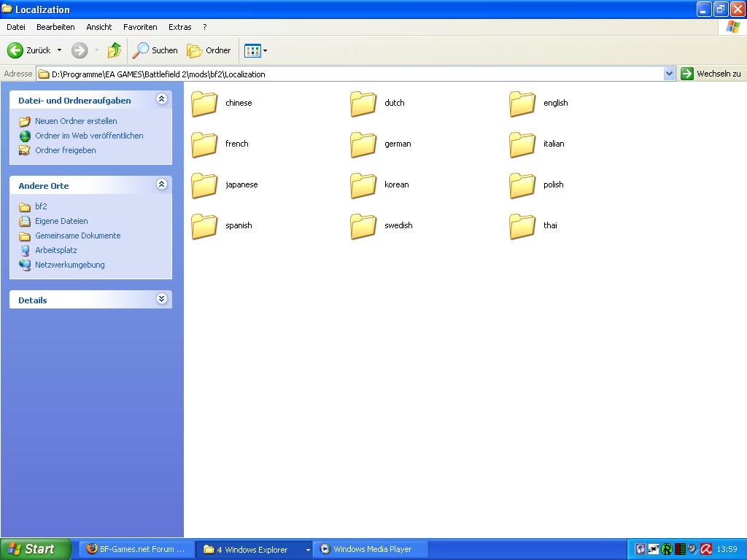Click the black X tray icon

point(653,549)
